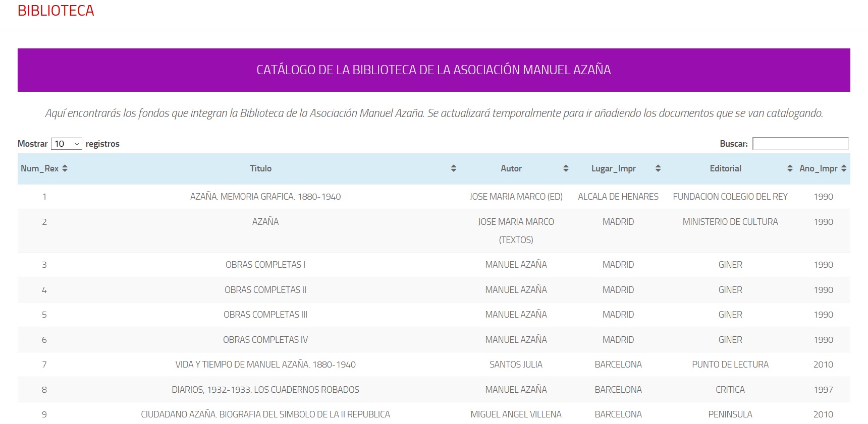Screen dimensions: 868x424
Task: Sort by Autor column arrows
Action: click(x=566, y=168)
